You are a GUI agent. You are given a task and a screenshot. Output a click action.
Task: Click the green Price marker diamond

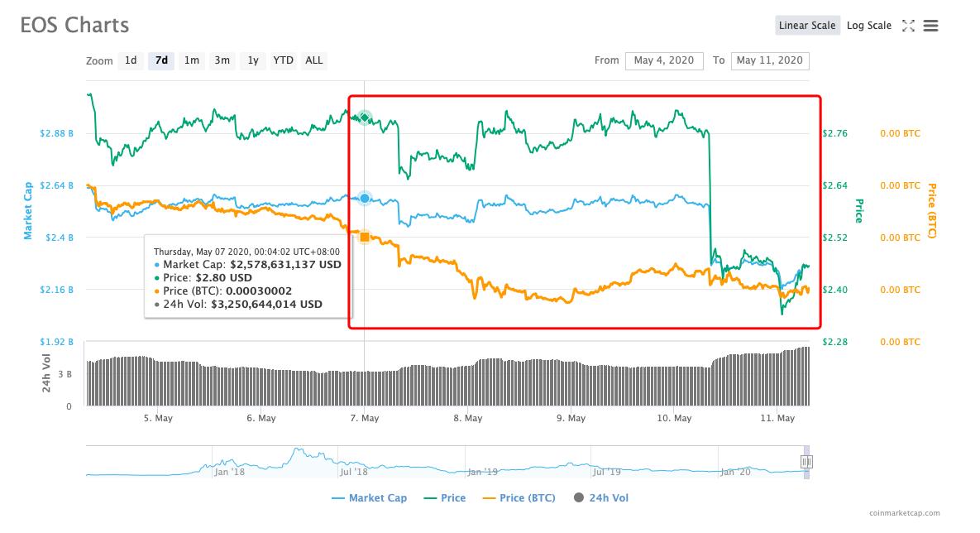364,118
